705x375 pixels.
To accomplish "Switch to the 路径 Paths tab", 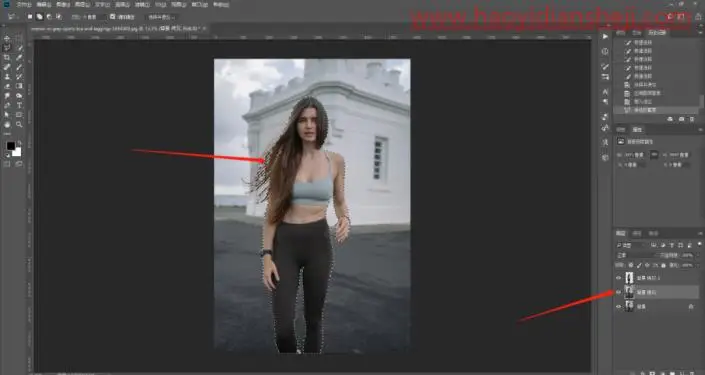I will tap(653, 233).
